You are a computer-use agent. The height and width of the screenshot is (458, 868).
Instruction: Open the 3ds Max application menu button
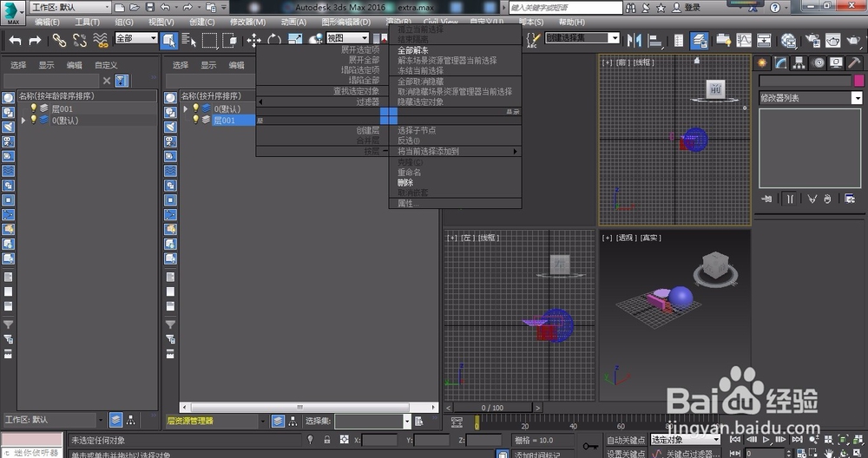pyautogui.click(x=13, y=12)
